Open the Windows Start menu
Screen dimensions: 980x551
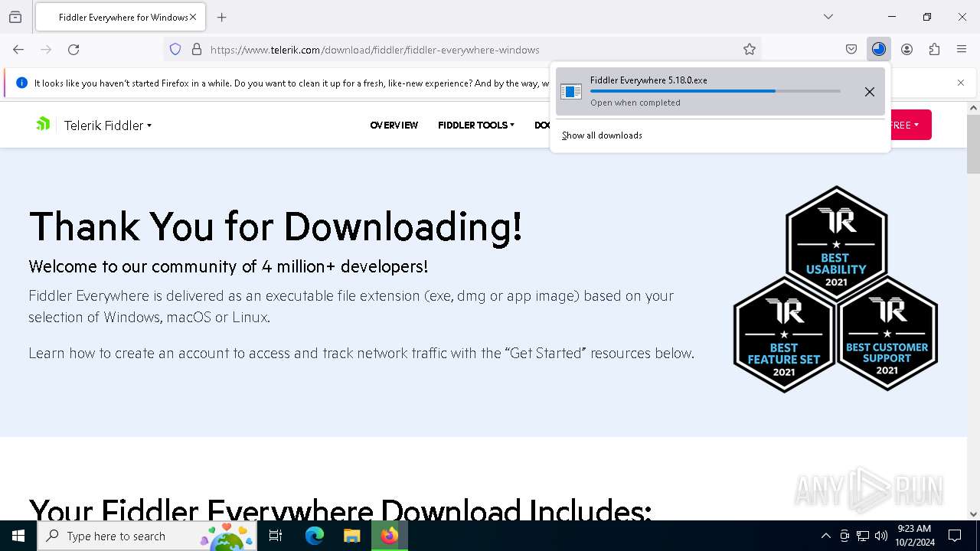[18, 536]
